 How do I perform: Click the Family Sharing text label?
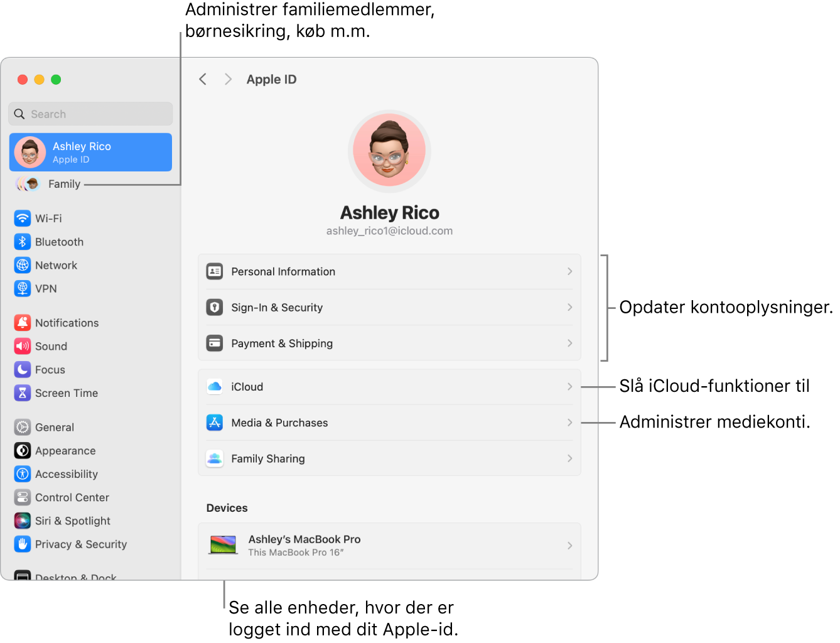(x=268, y=459)
